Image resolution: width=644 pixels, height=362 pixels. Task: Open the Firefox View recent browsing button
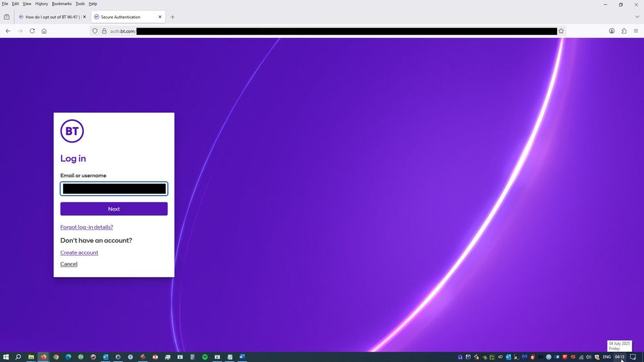pyautogui.click(x=7, y=17)
